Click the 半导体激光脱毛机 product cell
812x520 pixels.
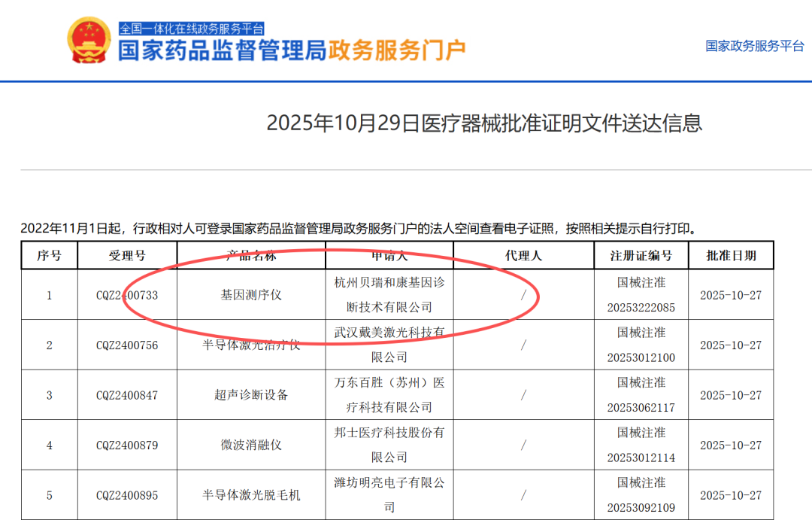coord(251,495)
